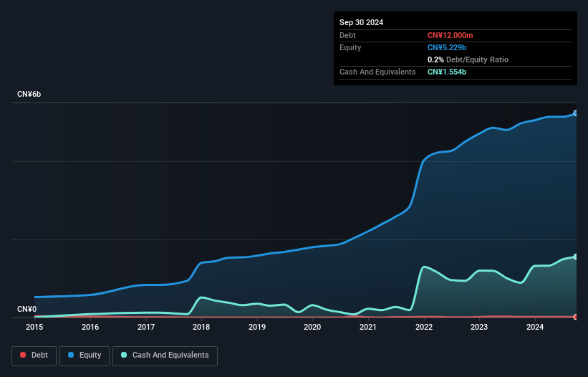The height and width of the screenshot is (377, 588).
Task: Select the 2024 x-axis label
Action: 535,327
